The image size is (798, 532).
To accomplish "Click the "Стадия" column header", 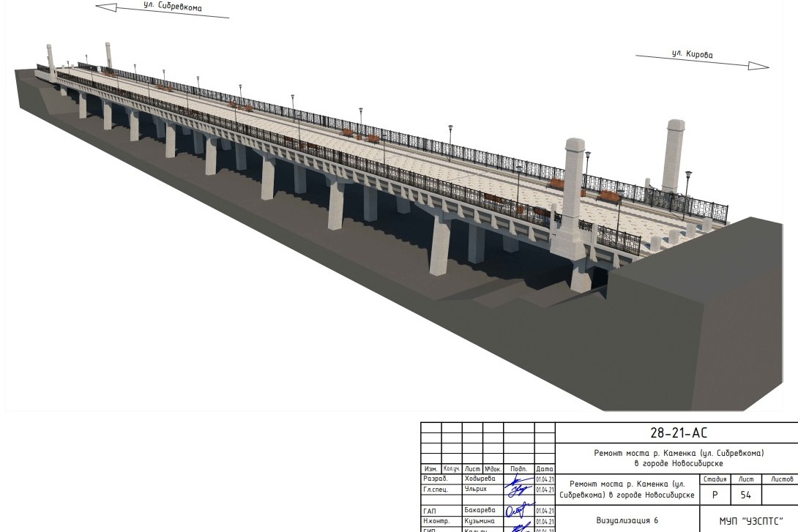I will click(x=715, y=479).
